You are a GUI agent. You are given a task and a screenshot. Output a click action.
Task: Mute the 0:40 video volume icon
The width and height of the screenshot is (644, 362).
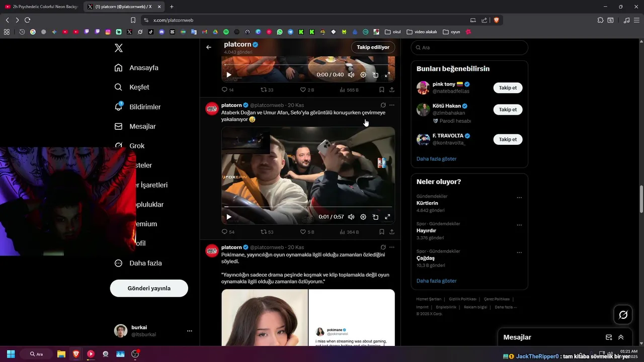pos(351,75)
